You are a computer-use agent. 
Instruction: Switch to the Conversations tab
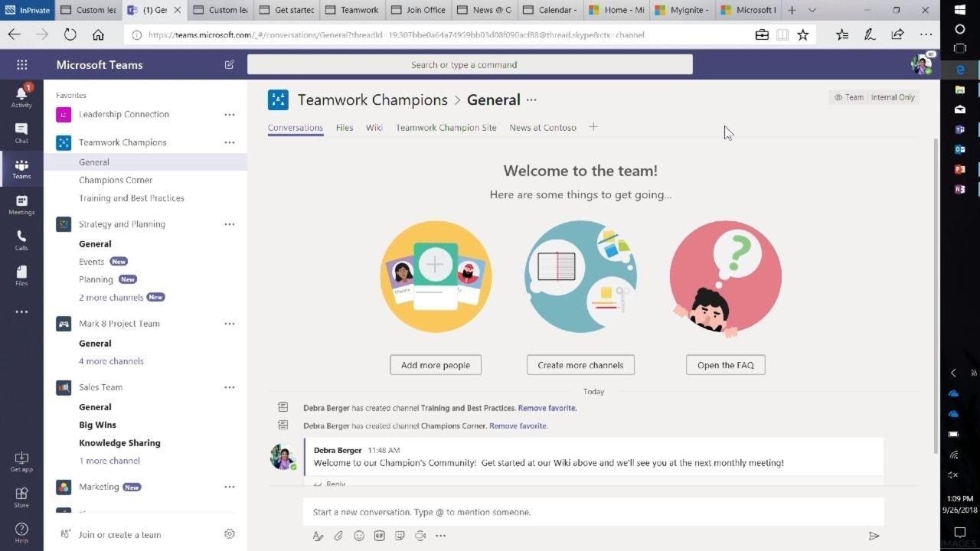pos(296,128)
